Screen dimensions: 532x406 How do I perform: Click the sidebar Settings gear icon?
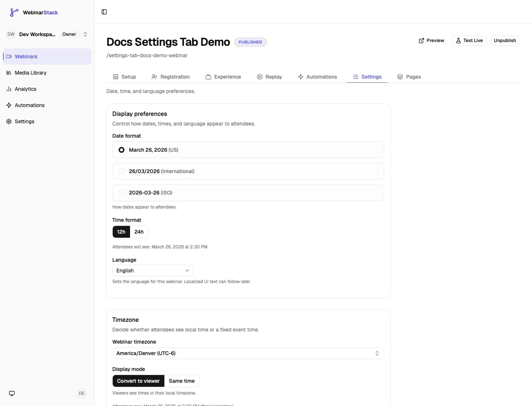tap(9, 121)
